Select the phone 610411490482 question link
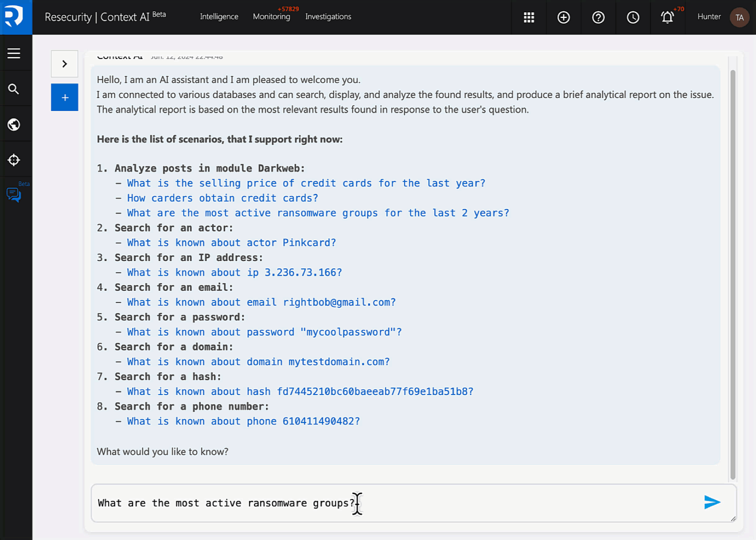756x540 pixels. tap(243, 421)
